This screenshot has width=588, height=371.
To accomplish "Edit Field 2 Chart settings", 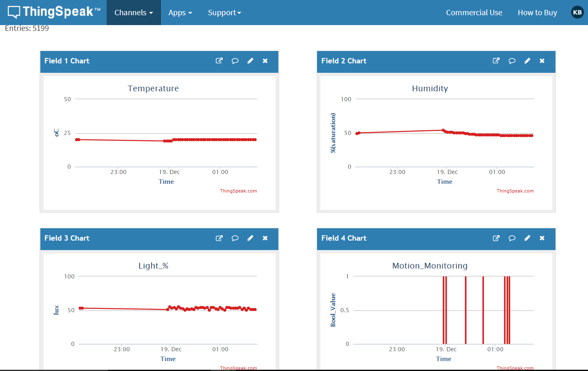I will click(x=527, y=61).
